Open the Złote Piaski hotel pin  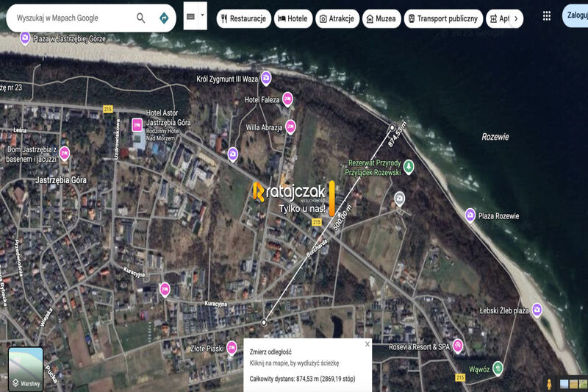pos(232,348)
